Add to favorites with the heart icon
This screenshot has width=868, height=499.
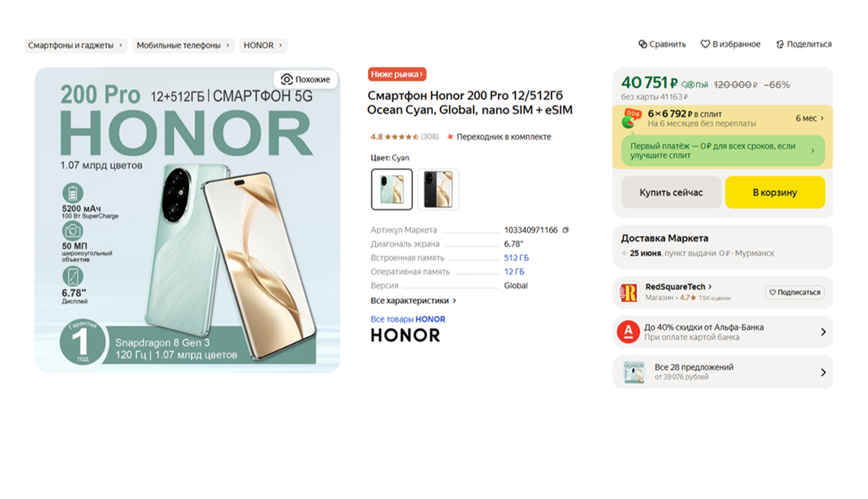pos(705,44)
